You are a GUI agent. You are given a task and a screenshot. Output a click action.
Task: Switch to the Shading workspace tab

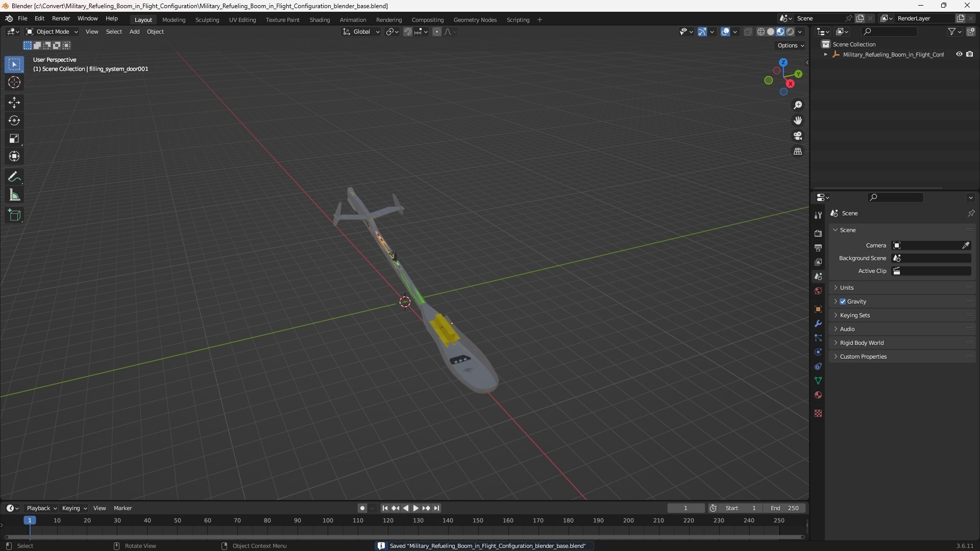tap(320, 20)
